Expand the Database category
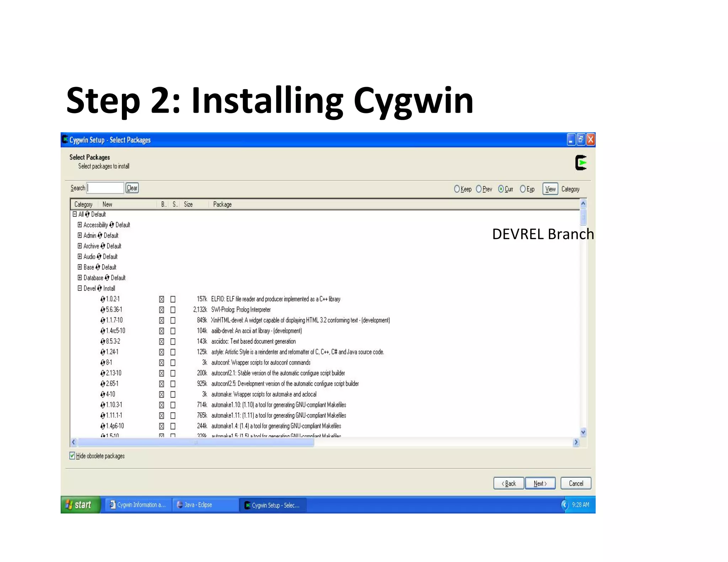This screenshot has height=562, width=728. click(x=80, y=277)
